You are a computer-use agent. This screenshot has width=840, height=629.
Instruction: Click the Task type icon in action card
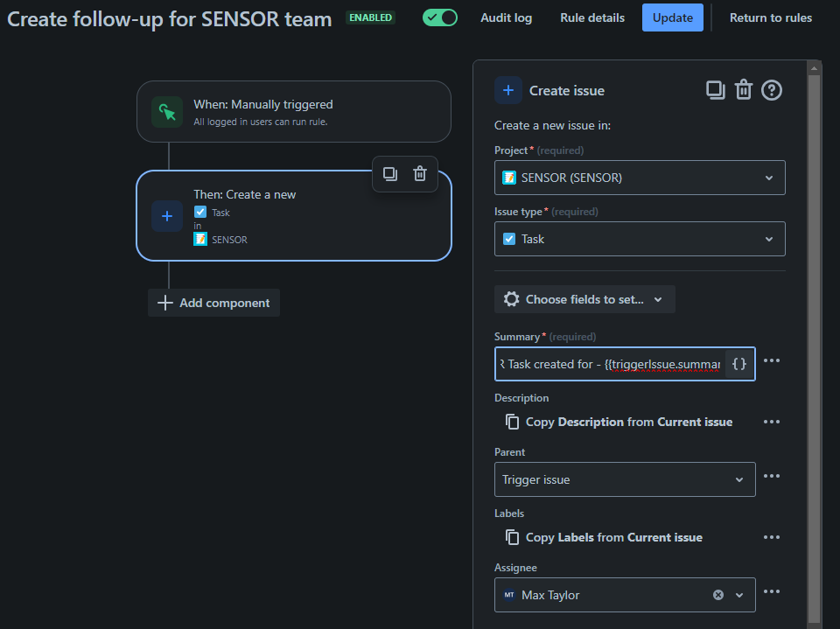pos(200,213)
